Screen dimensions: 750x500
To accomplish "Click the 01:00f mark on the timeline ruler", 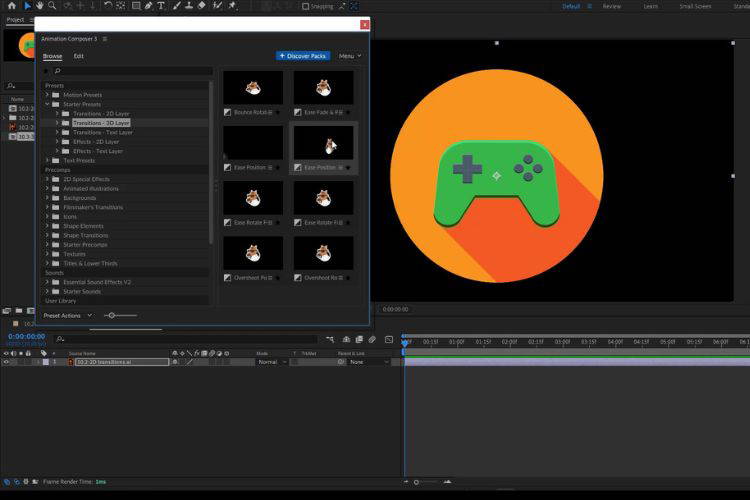I will 456,342.
